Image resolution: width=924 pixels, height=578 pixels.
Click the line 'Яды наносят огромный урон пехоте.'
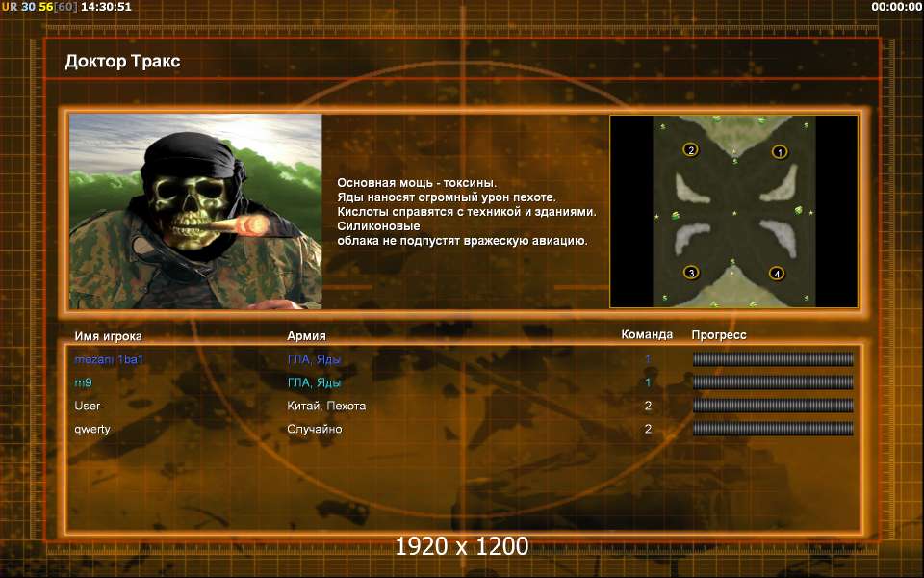446,197
